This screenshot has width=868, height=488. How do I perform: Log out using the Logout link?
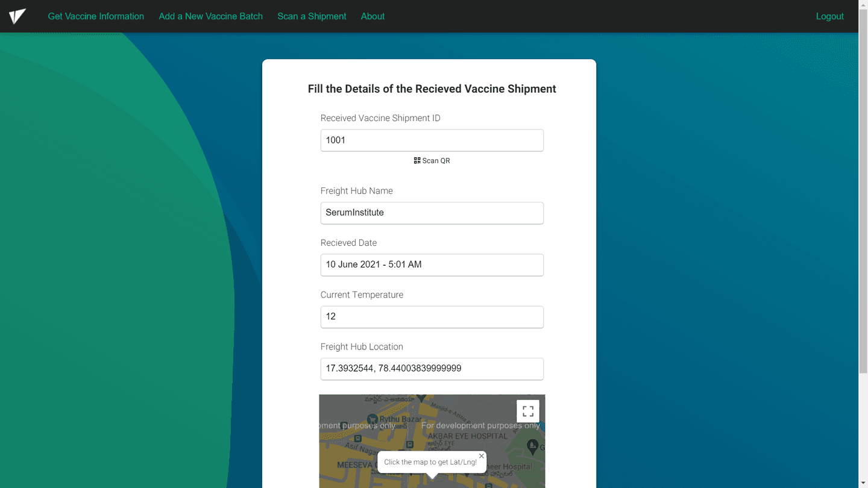[x=829, y=16]
